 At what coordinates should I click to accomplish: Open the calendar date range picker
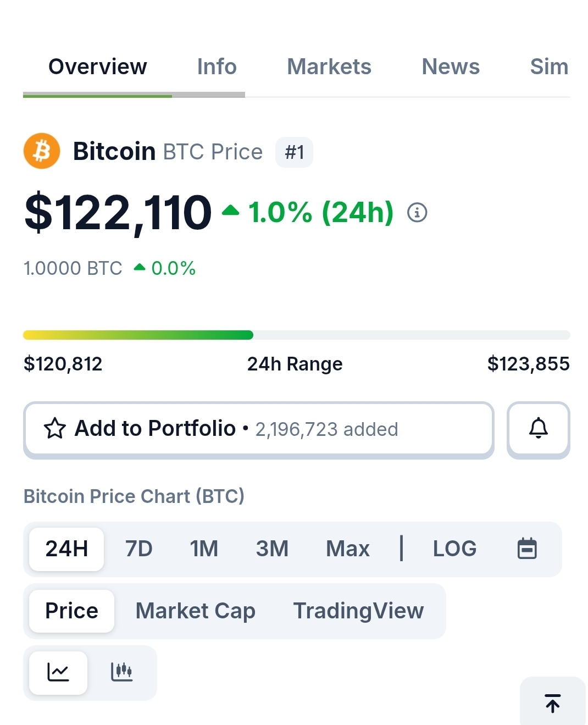pyautogui.click(x=527, y=549)
